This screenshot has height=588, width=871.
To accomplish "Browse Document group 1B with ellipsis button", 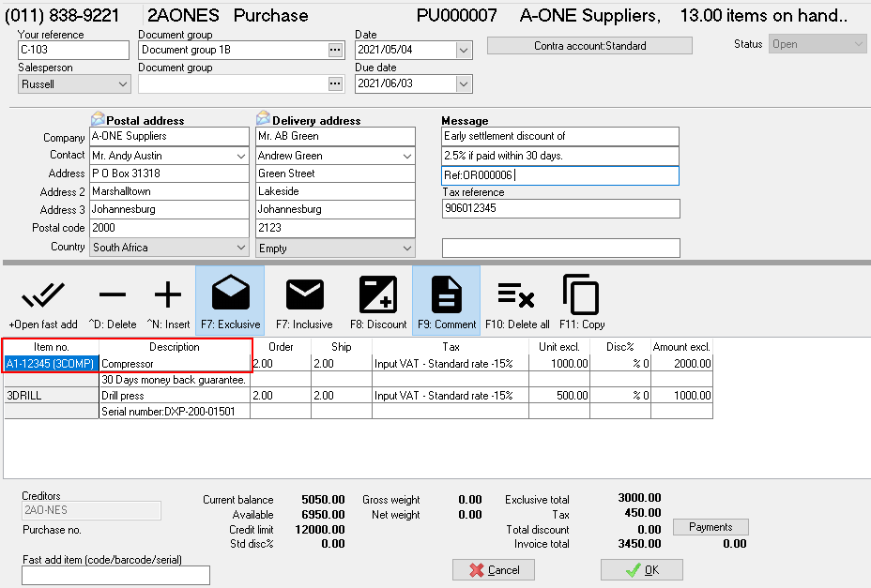I will tap(335, 51).
